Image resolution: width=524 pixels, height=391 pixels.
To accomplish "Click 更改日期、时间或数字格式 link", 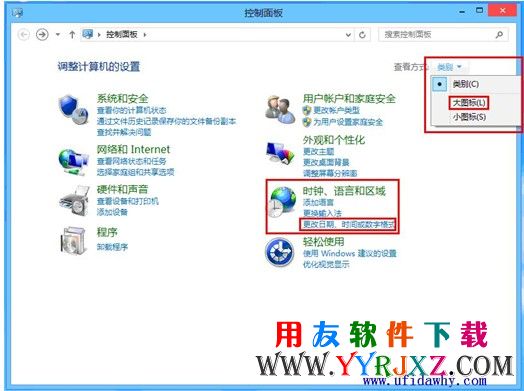I will (348, 225).
